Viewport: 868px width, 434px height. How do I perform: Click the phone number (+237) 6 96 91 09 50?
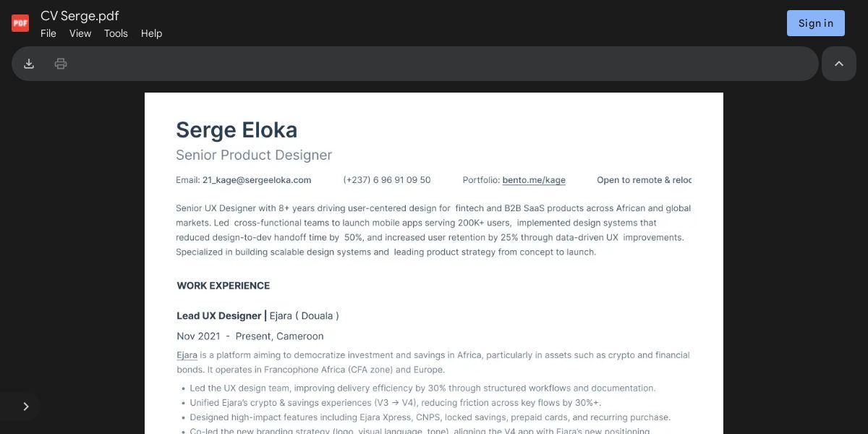point(387,180)
